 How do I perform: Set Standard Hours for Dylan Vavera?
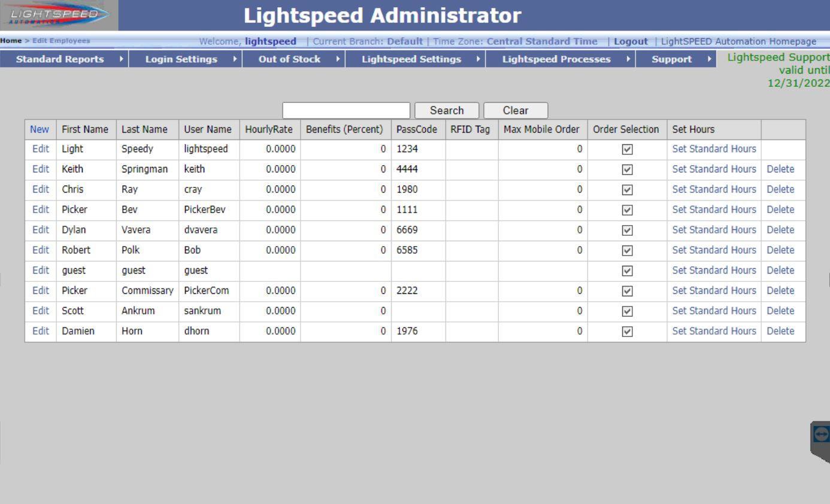714,230
